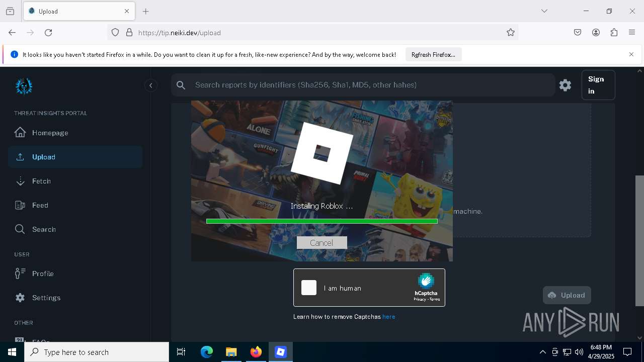Viewport: 644px width, 362px height.
Task: Switch to the Roblox installer taskbar icon
Action: tap(281, 352)
